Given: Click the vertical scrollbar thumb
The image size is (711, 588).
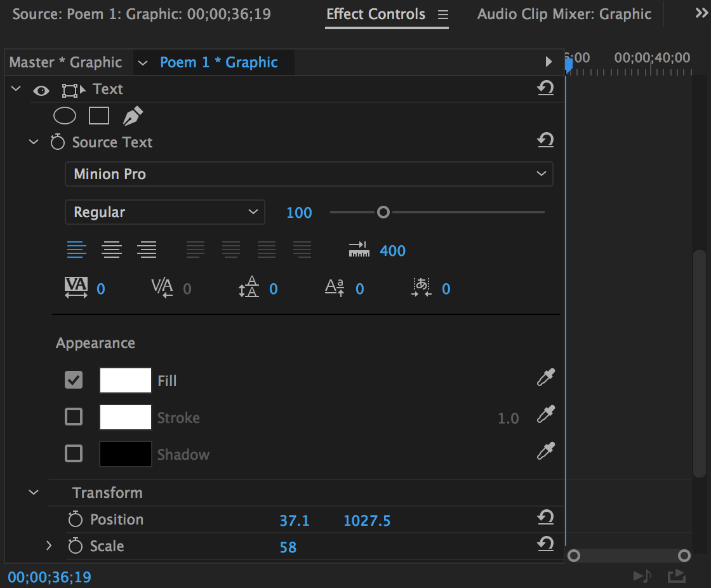Looking at the screenshot, I should [700, 363].
